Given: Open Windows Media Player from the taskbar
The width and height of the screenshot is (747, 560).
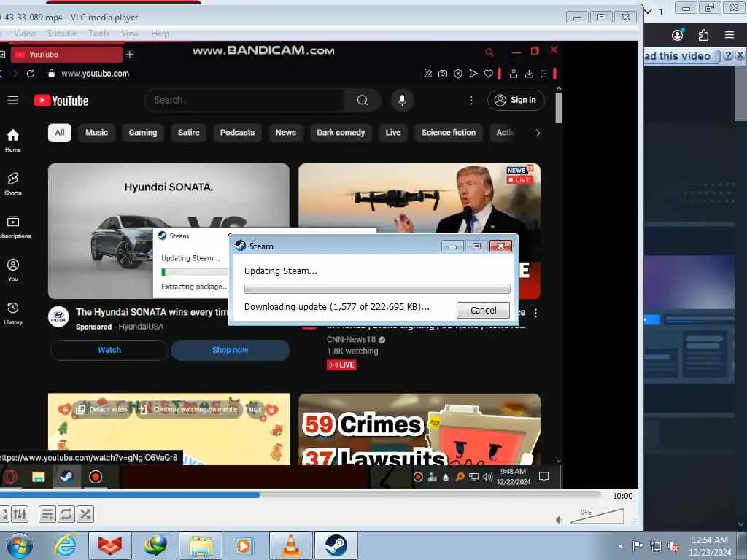Looking at the screenshot, I should point(244,545).
